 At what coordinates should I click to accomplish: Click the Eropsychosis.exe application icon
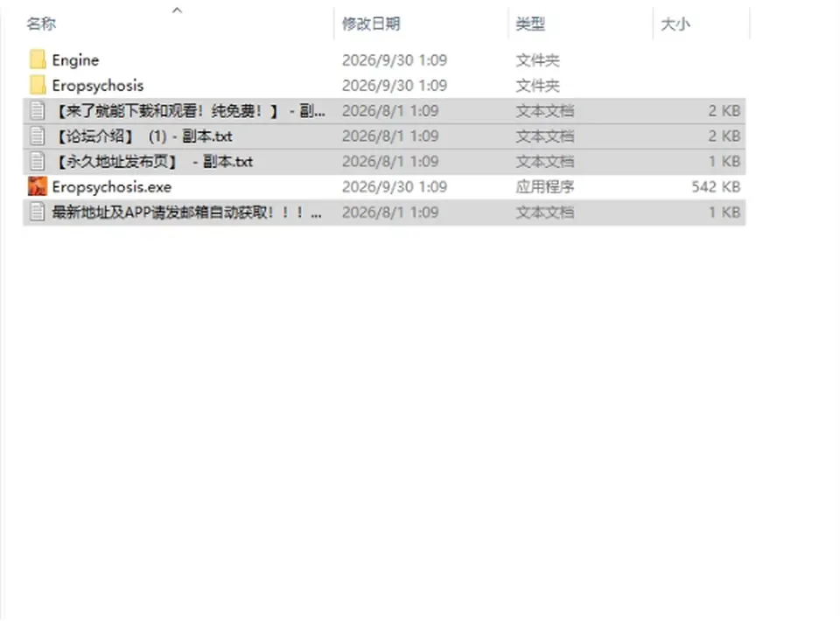(x=38, y=186)
